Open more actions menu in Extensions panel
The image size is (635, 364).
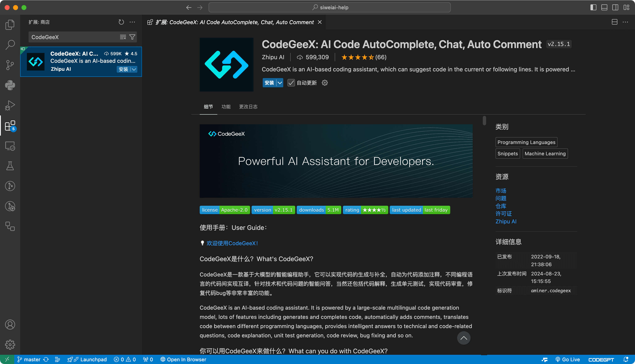pyautogui.click(x=132, y=22)
